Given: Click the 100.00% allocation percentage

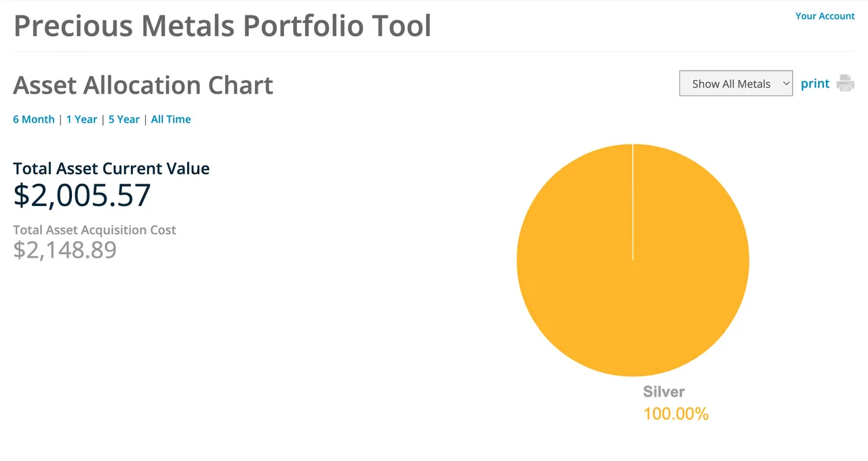Looking at the screenshot, I should coord(675,414).
